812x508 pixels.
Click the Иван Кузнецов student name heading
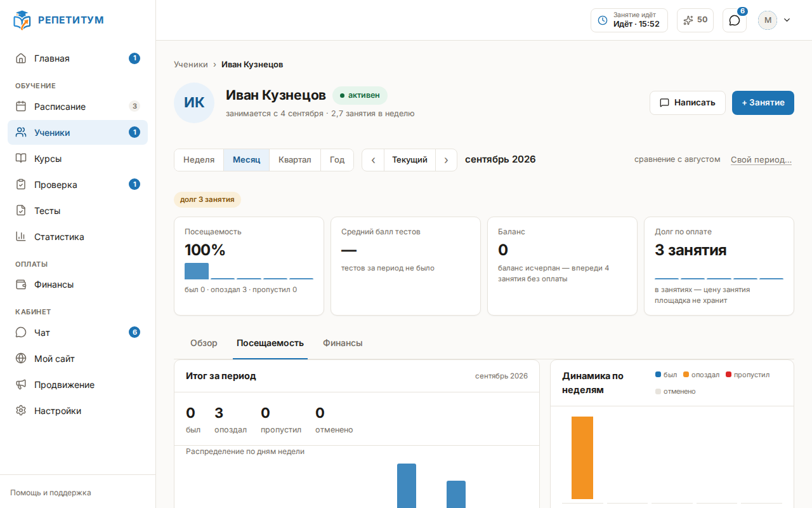276,95
